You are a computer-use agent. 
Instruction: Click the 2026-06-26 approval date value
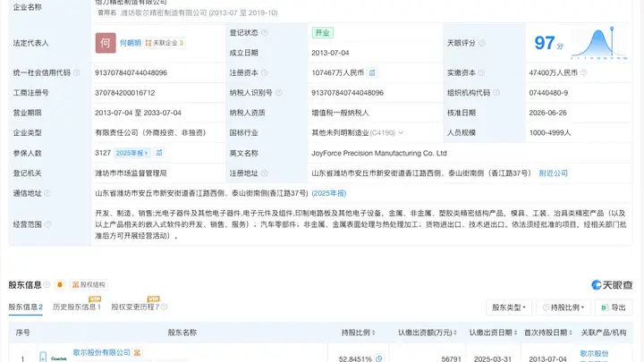click(548, 113)
